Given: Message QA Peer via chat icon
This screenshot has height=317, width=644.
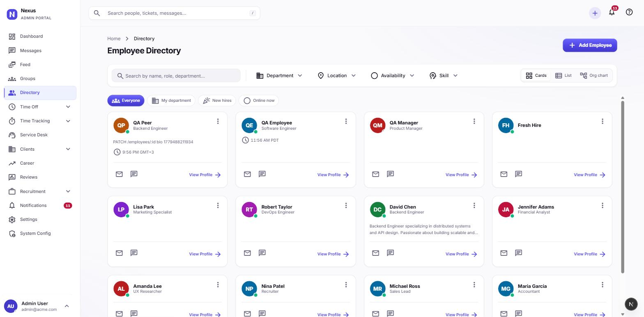Looking at the screenshot, I should 134,174.
